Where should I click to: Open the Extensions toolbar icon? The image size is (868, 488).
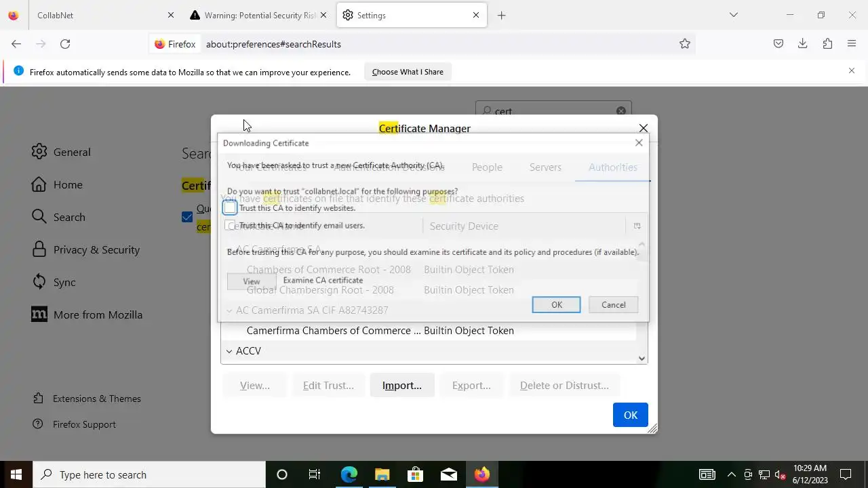(827, 43)
